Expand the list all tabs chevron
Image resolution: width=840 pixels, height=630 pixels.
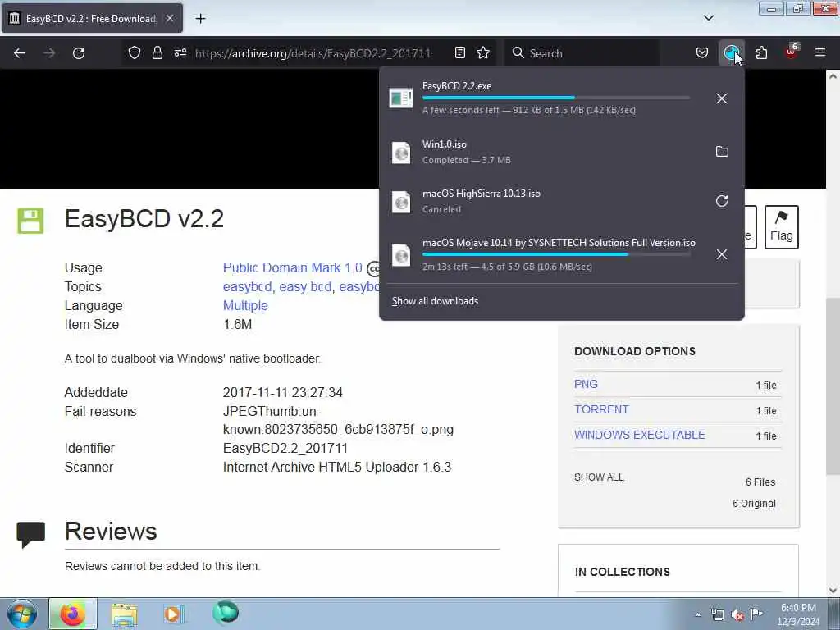tap(708, 18)
